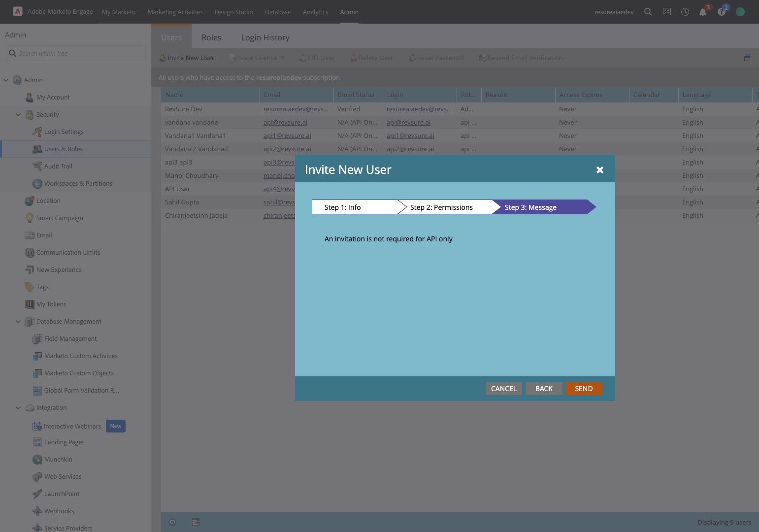Click the Munchkin icon
This screenshot has width=759, height=532.
(37, 459)
